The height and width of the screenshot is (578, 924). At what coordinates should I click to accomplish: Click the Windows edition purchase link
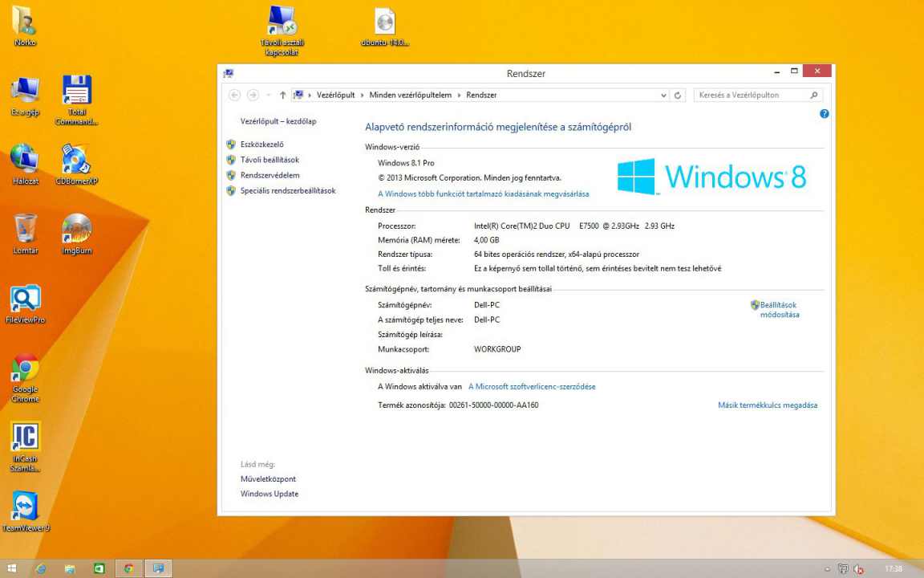pyautogui.click(x=483, y=193)
